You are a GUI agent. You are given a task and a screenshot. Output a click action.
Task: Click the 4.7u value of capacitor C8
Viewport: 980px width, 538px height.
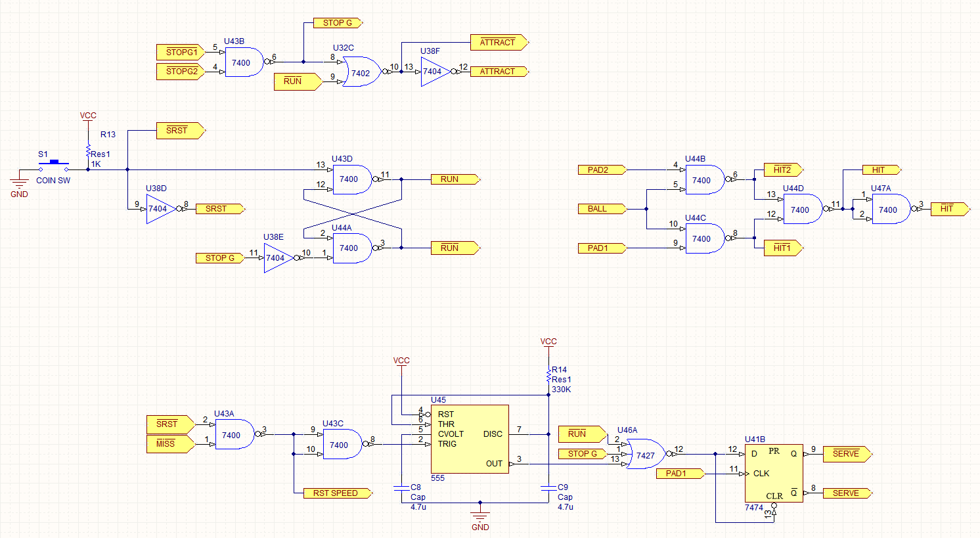tap(418, 507)
